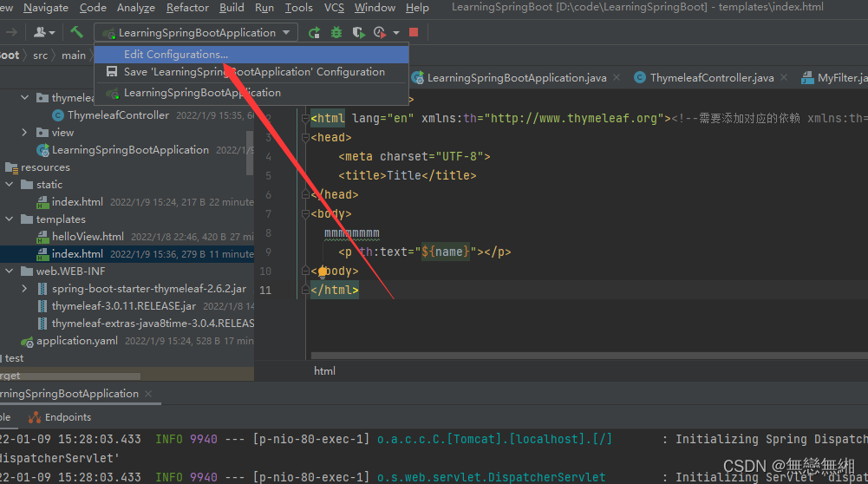Image resolution: width=868 pixels, height=484 pixels.
Task: Start debugging with the bug icon
Action: click(x=336, y=33)
